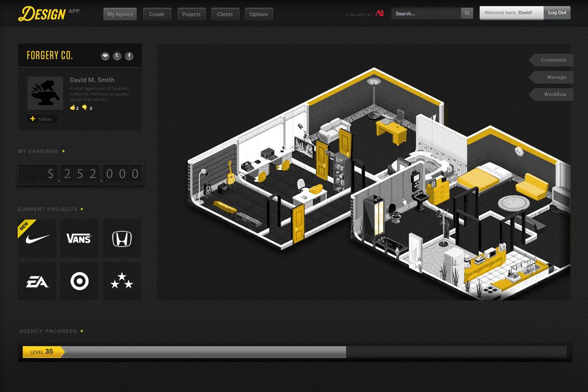The height and width of the screenshot is (392, 588).
Task: Click the search magnifier button
Action: [x=467, y=13]
